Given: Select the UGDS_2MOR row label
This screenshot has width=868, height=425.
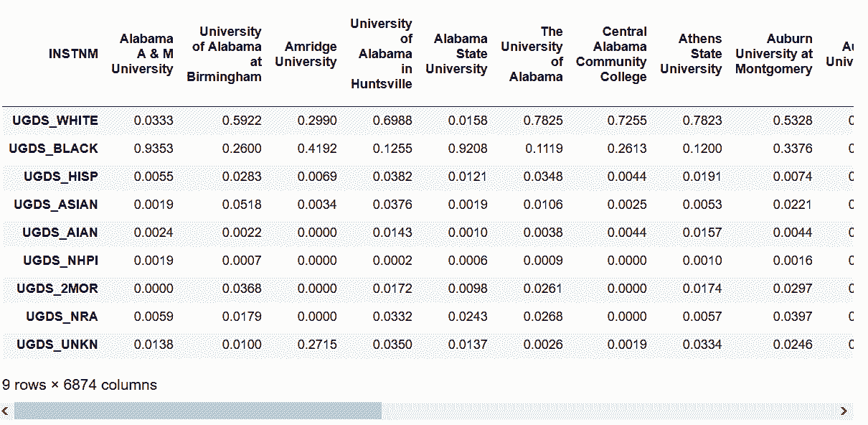Looking at the screenshot, I should (x=57, y=289).
